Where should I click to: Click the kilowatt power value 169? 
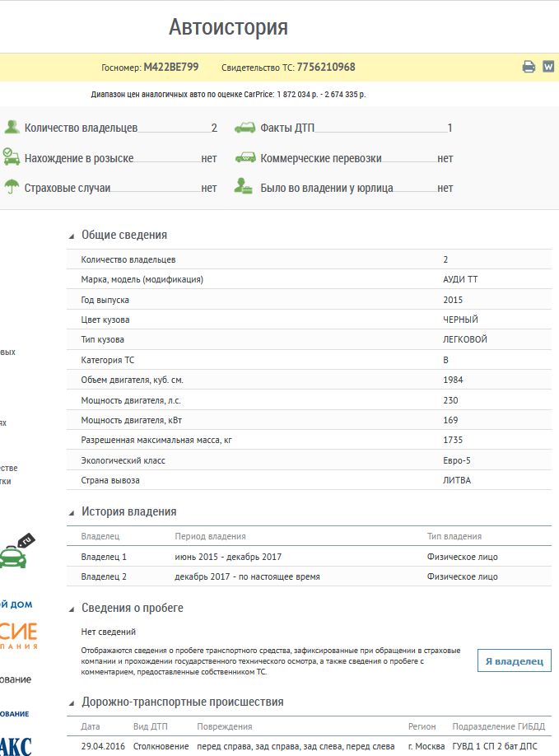coord(450,419)
